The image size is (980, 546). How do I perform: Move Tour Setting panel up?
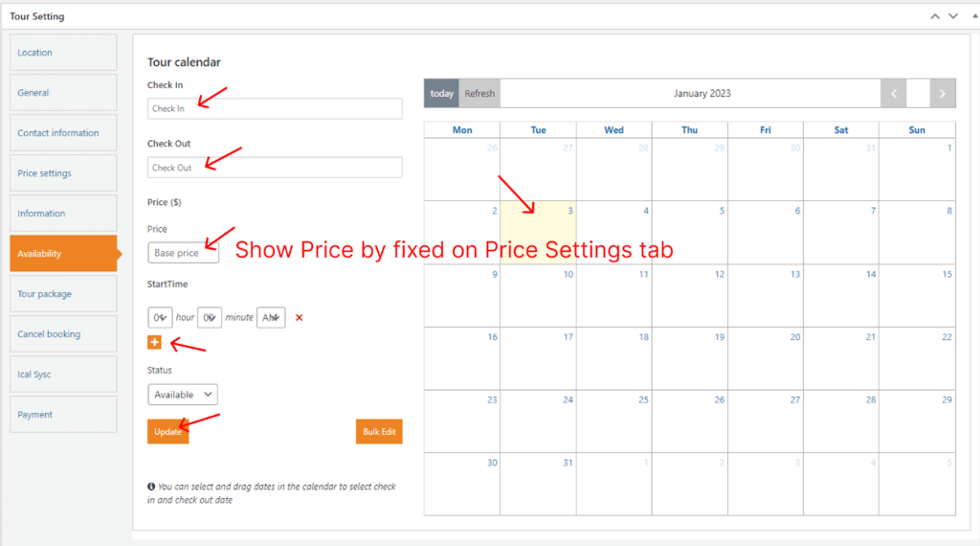(935, 16)
